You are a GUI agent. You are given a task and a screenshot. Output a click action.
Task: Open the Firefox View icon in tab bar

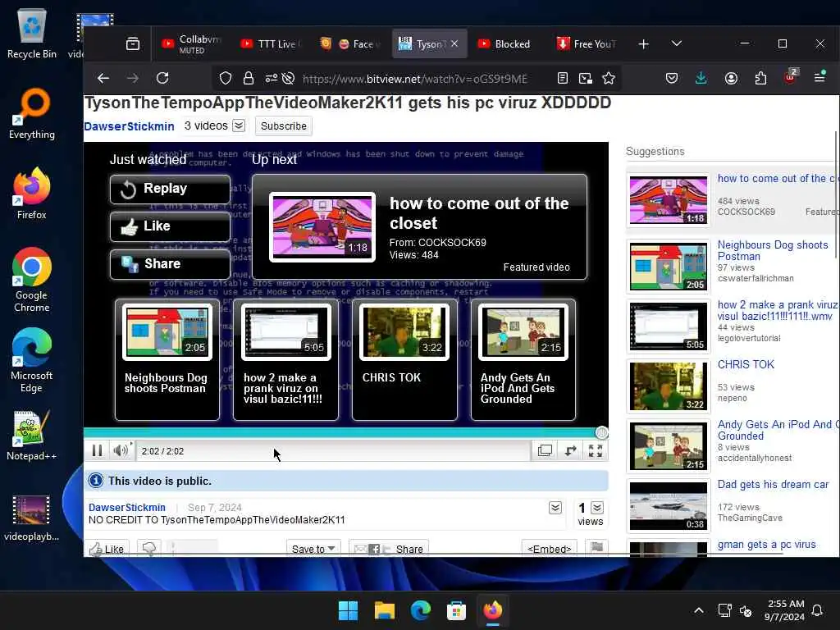tap(133, 43)
